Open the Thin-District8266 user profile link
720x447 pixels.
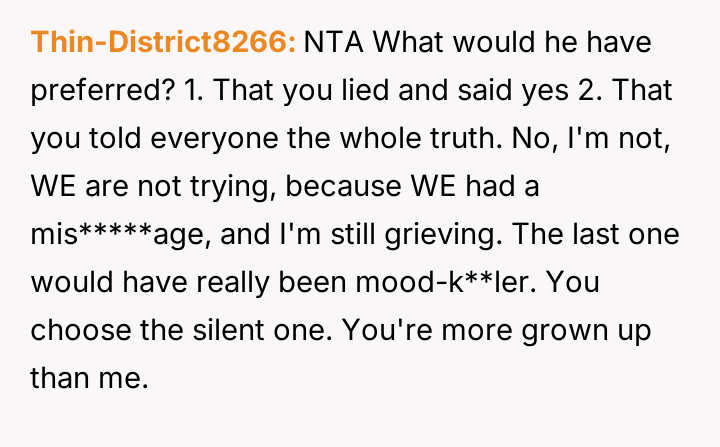[164, 44]
